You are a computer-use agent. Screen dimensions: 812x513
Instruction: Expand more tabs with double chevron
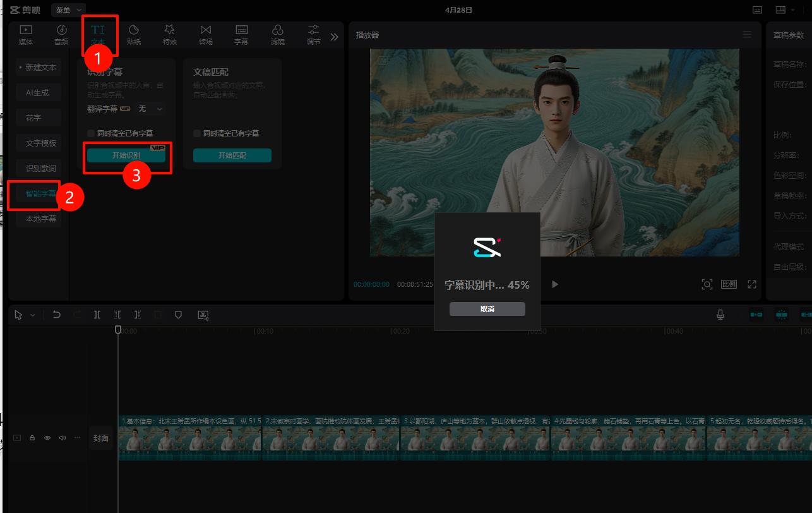(335, 37)
